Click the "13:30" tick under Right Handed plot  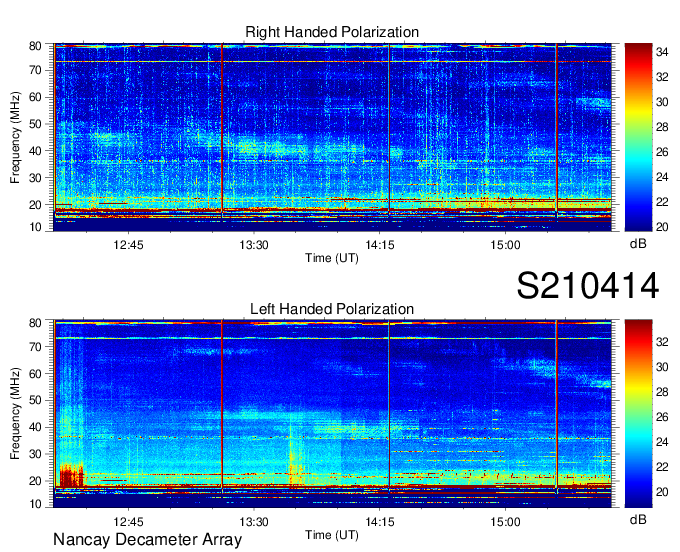pyautogui.click(x=254, y=245)
